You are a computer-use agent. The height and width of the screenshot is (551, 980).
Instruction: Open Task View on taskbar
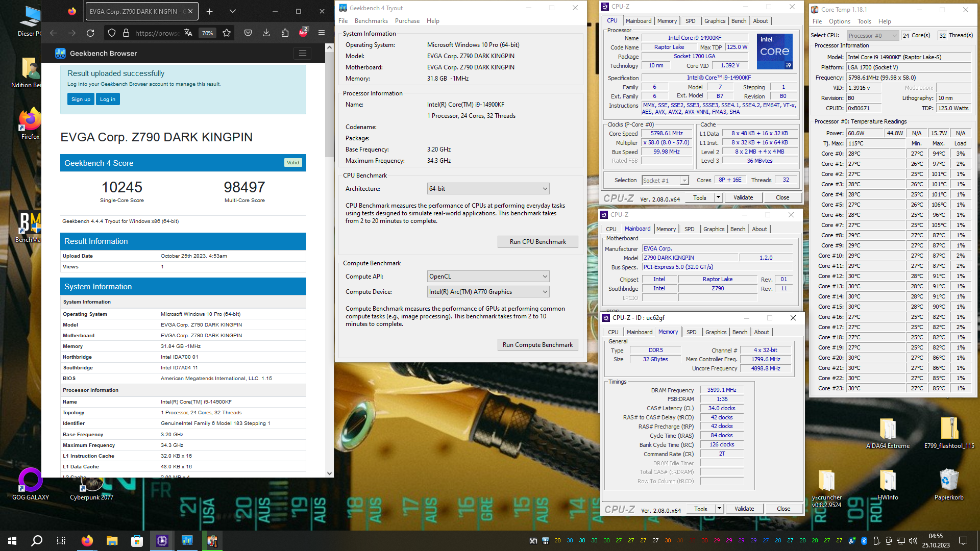(x=61, y=541)
